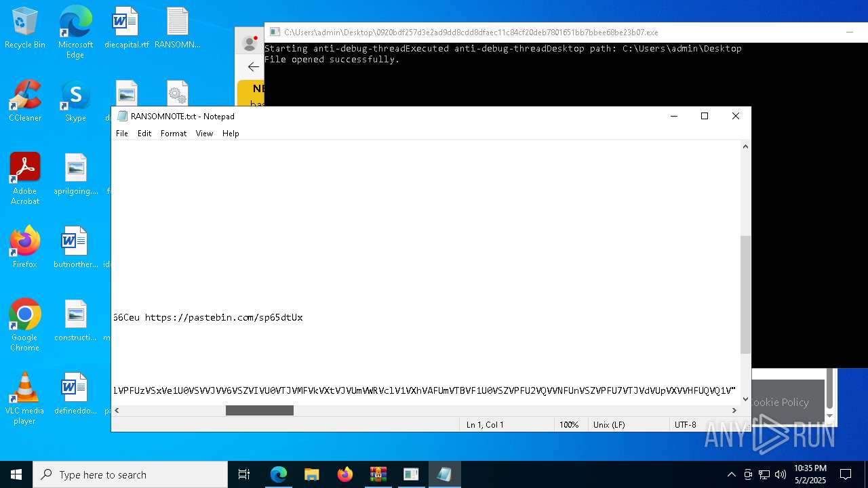The height and width of the screenshot is (488, 868).
Task: Open Skype desktop shortcut
Action: (x=75, y=101)
